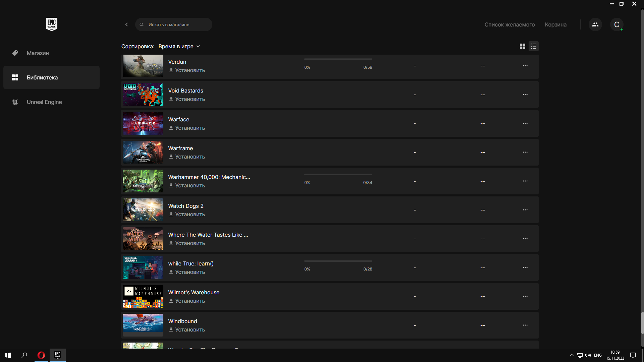The height and width of the screenshot is (362, 644).
Task: Click the Windbound game title
Action: (182, 321)
